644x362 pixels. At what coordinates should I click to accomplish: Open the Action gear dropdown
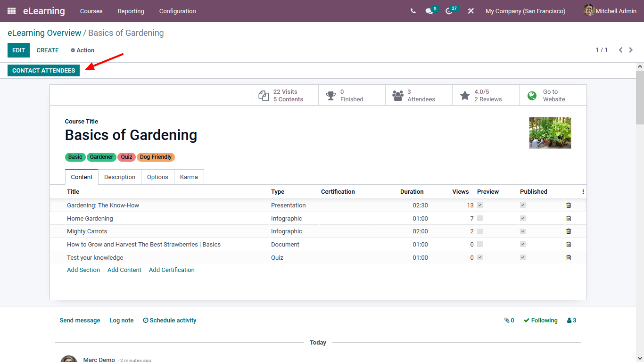tap(83, 50)
